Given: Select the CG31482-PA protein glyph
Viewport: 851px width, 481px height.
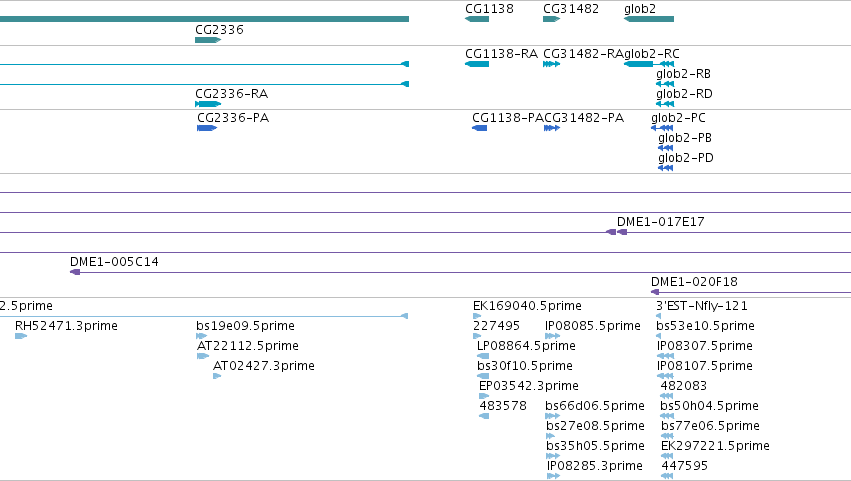Looking at the screenshot, I should pyautogui.click(x=551, y=128).
